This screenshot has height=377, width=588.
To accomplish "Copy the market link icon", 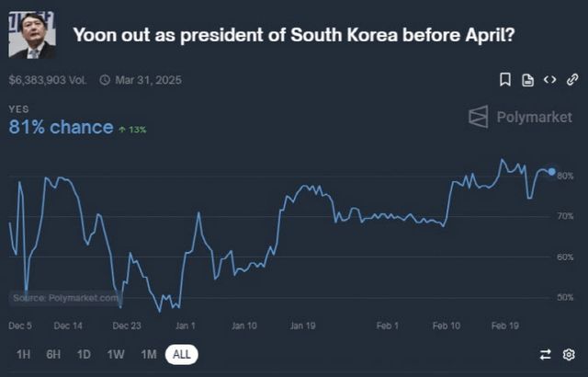I will (x=571, y=80).
